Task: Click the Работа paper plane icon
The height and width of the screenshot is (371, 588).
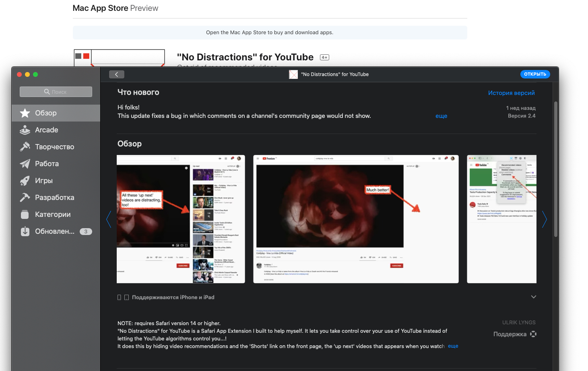Action: [x=25, y=164]
